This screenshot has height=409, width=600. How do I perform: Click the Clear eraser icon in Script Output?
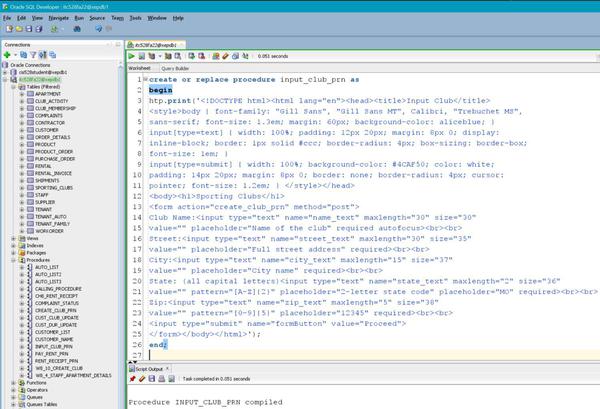[141, 380]
